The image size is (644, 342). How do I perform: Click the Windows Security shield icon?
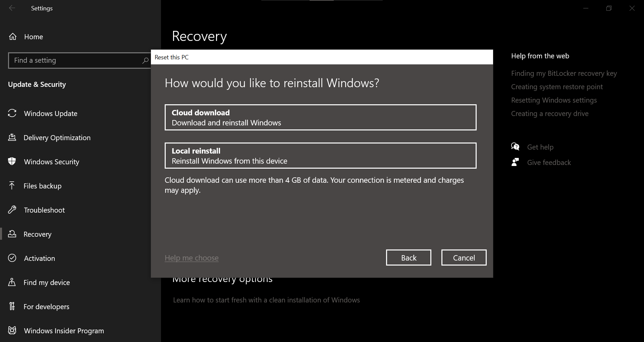[12, 162]
